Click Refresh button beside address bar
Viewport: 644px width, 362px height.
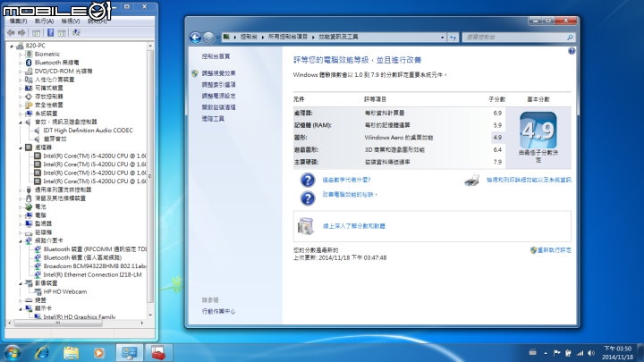point(453,38)
